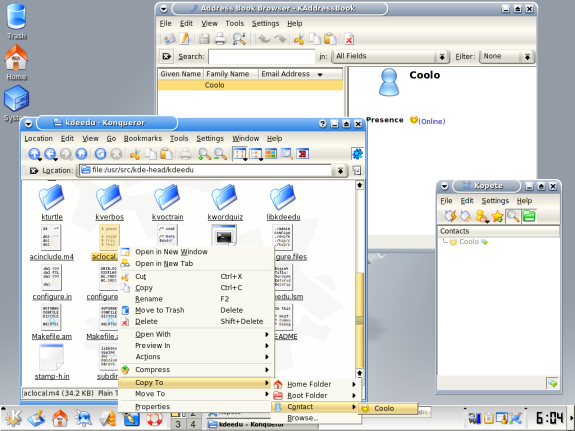
Task: Open the Location bar history dropdown arrow
Action: pyautogui.click(x=340, y=170)
